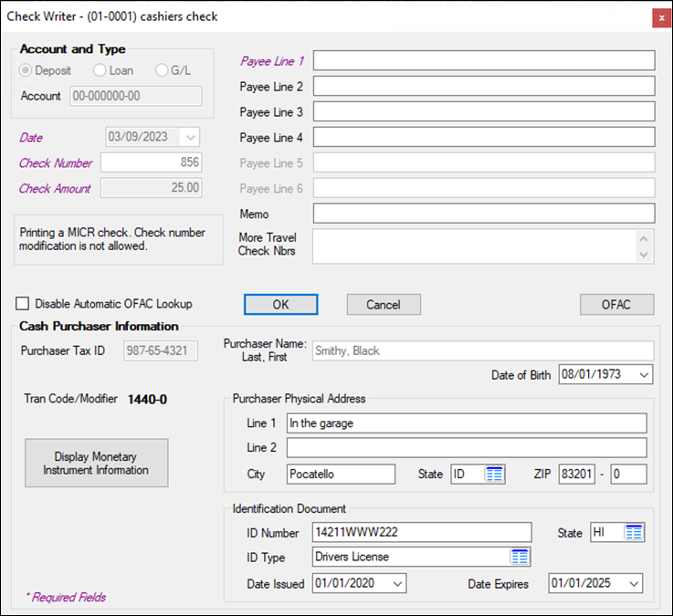Click Display Monetary Instrument Information button
Viewport: 673px width, 616px height.
click(96, 463)
